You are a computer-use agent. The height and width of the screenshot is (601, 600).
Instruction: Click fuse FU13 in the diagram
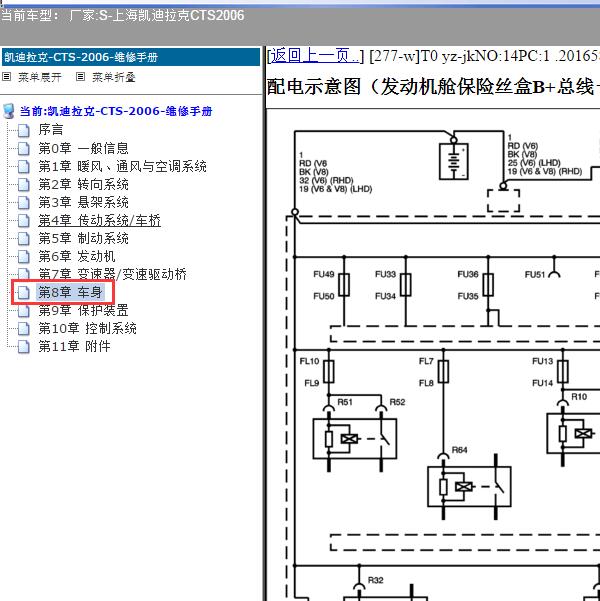(x=563, y=371)
